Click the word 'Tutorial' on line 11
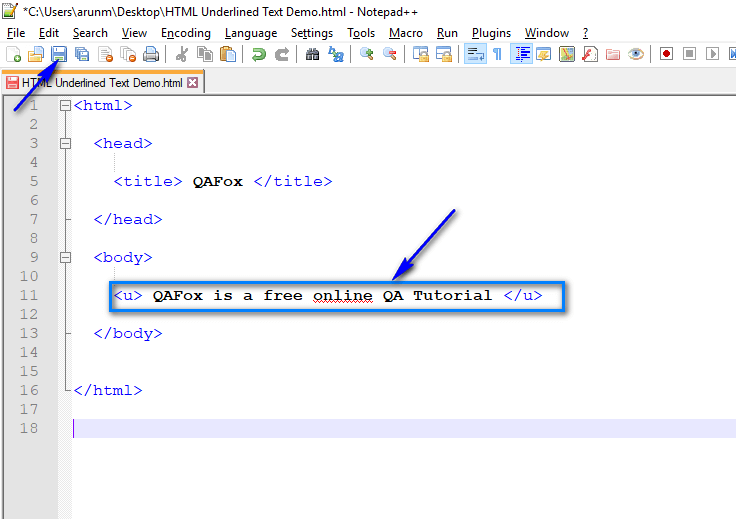 click(x=452, y=296)
